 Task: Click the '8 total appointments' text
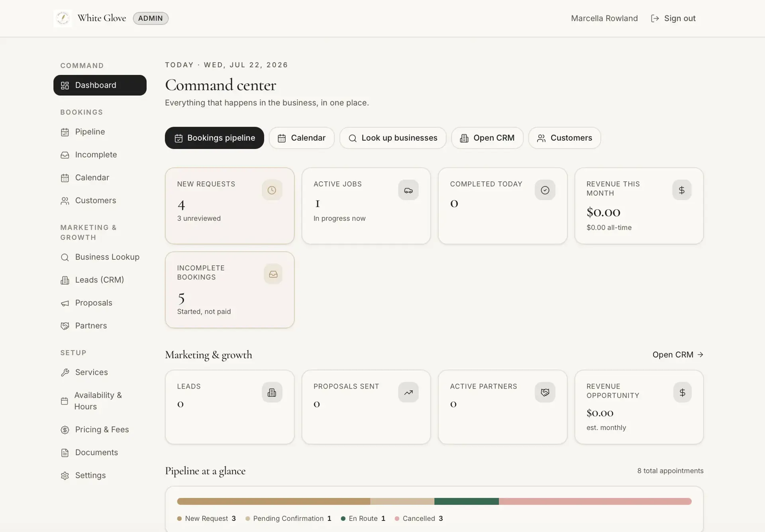tap(670, 471)
